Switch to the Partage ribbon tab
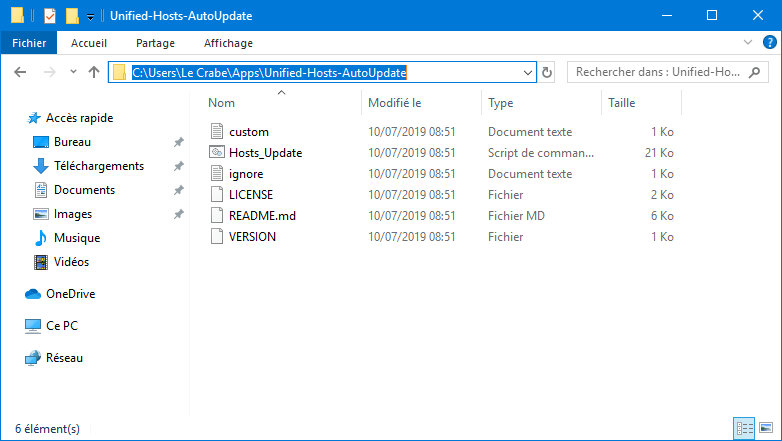Image resolution: width=782 pixels, height=441 pixels. coord(155,43)
